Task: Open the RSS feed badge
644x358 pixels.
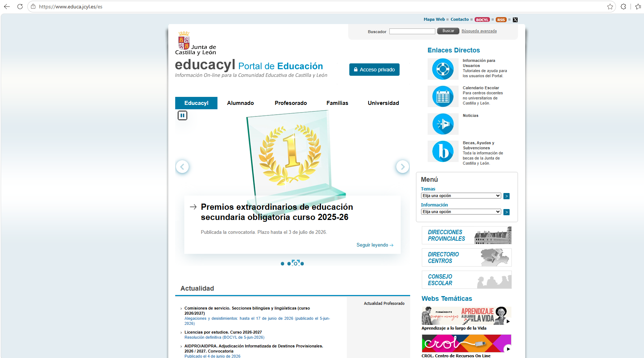Action: (x=501, y=20)
